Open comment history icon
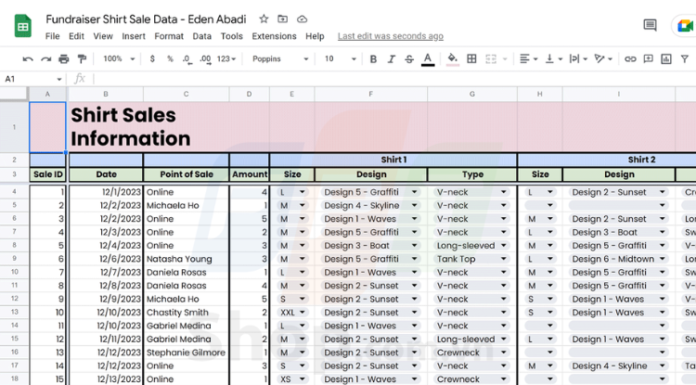696x385 pixels. click(x=650, y=25)
